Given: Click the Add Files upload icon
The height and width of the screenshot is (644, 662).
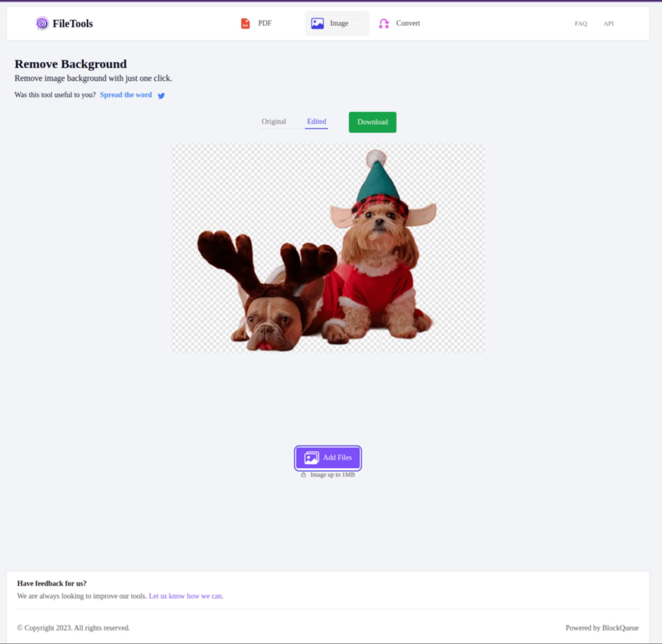Looking at the screenshot, I should coord(310,457).
